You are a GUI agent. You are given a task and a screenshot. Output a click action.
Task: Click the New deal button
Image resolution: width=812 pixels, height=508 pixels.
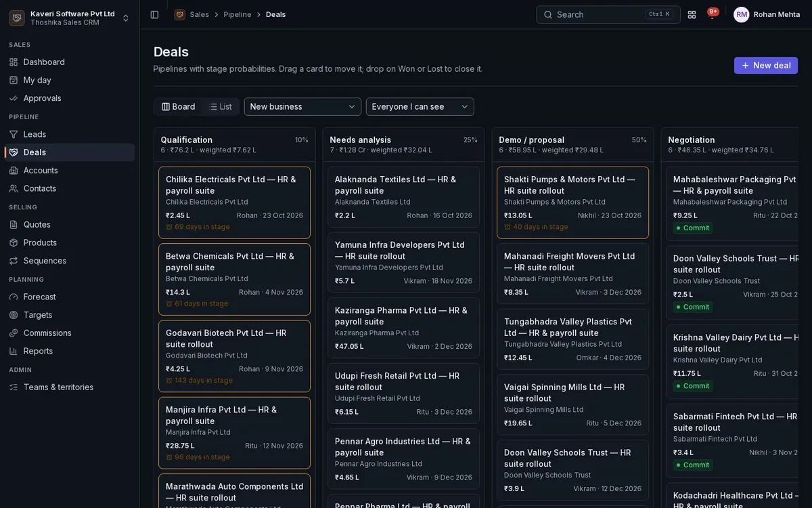click(x=766, y=66)
